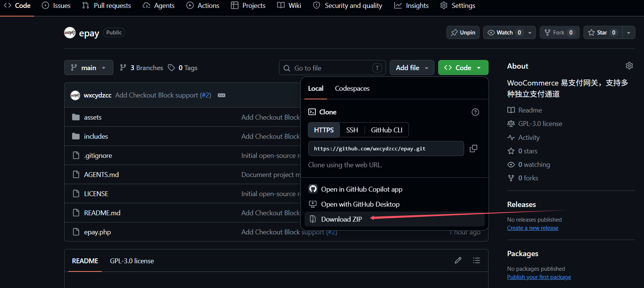Open the Issues tab
Image resolution: width=644 pixels, height=288 pixels.
[x=56, y=6]
